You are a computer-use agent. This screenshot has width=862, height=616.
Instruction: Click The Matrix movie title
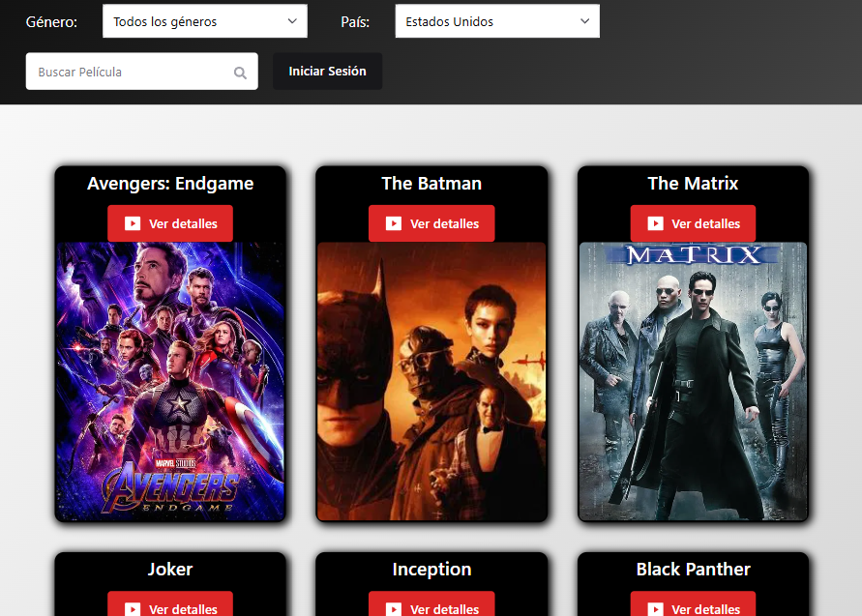[x=693, y=184]
